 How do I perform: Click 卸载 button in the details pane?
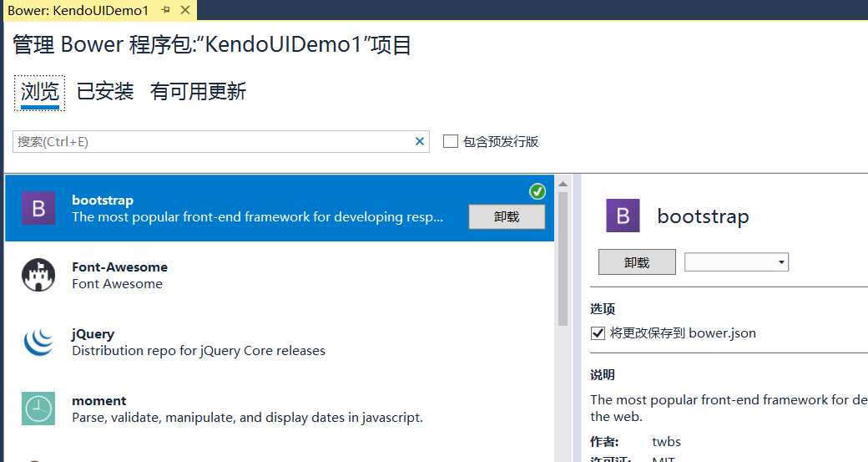637,262
